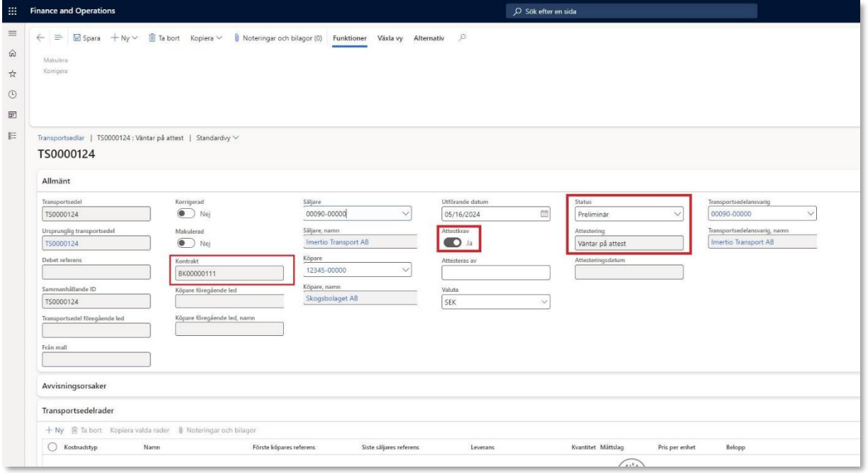Screen dimensions: 868x473
Task: Open the Alternativ menu
Action: point(429,38)
